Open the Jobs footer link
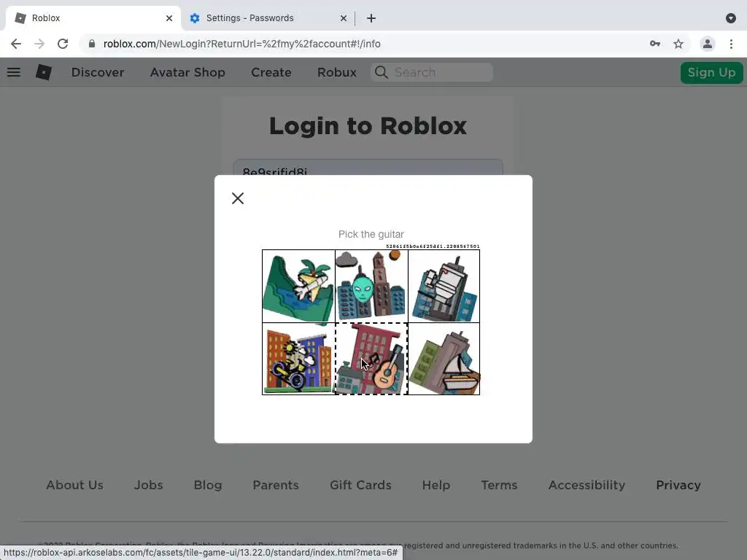747x560 pixels. [149, 485]
